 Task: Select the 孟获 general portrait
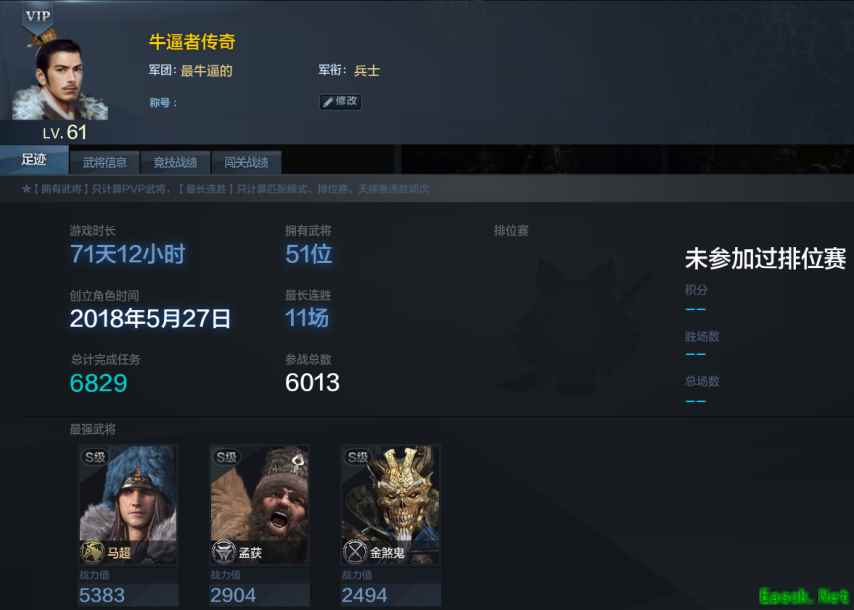(x=259, y=504)
